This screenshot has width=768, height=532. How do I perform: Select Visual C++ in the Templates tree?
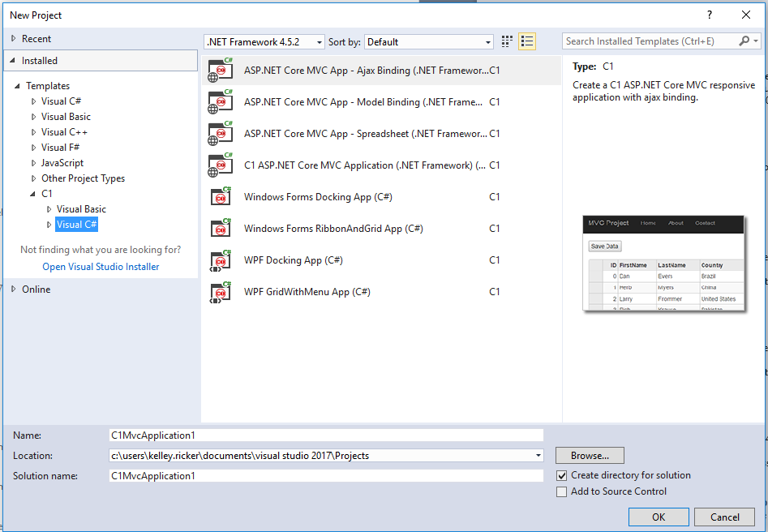(x=64, y=132)
